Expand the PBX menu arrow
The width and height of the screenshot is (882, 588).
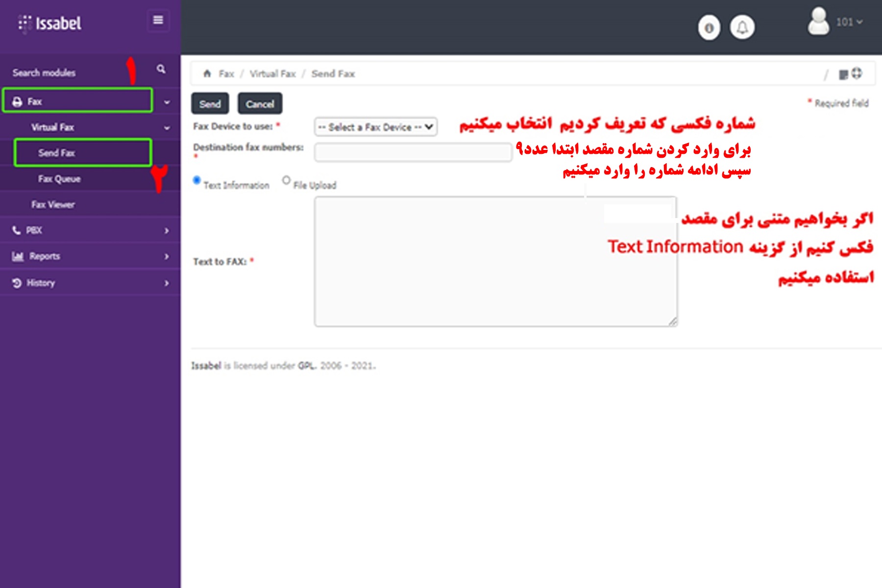(x=167, y=231)
